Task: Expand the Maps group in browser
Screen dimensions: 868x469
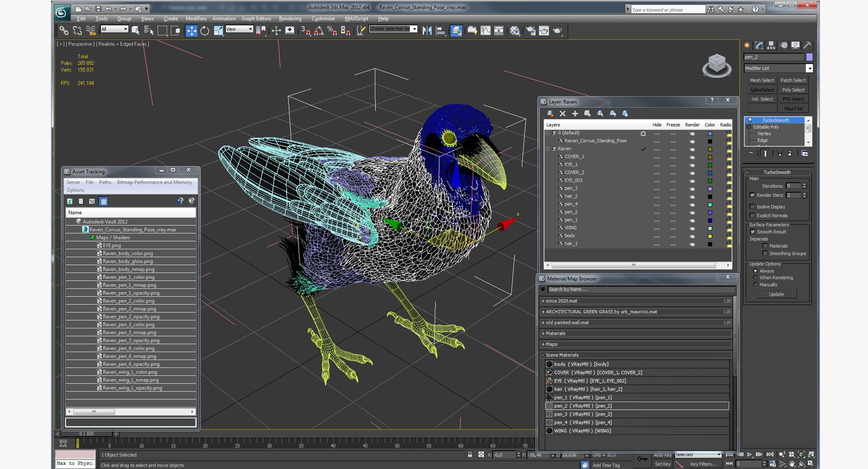Action: pyautogui.click(x=543, y=345)
